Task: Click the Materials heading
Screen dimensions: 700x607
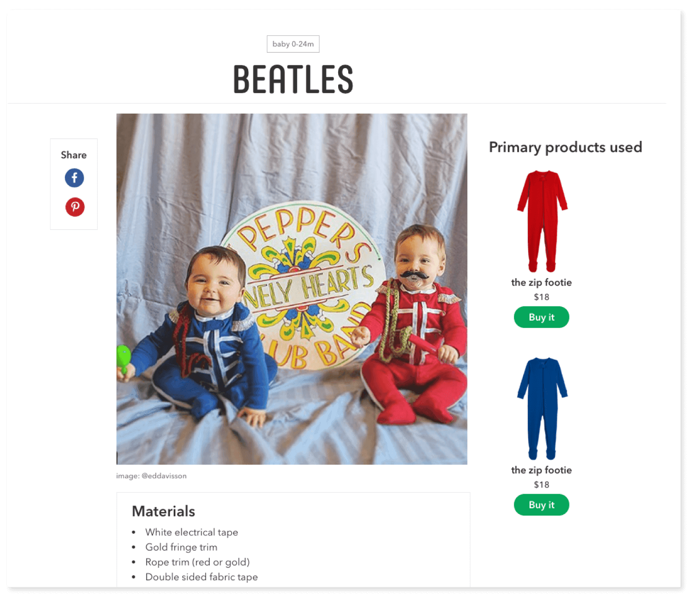Action: tap(164, 511)
